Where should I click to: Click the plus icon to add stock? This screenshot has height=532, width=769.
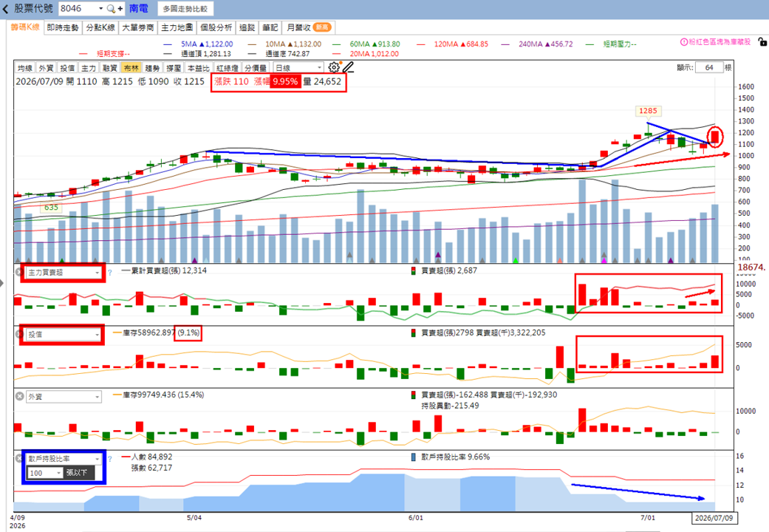[x=120, y=9]
